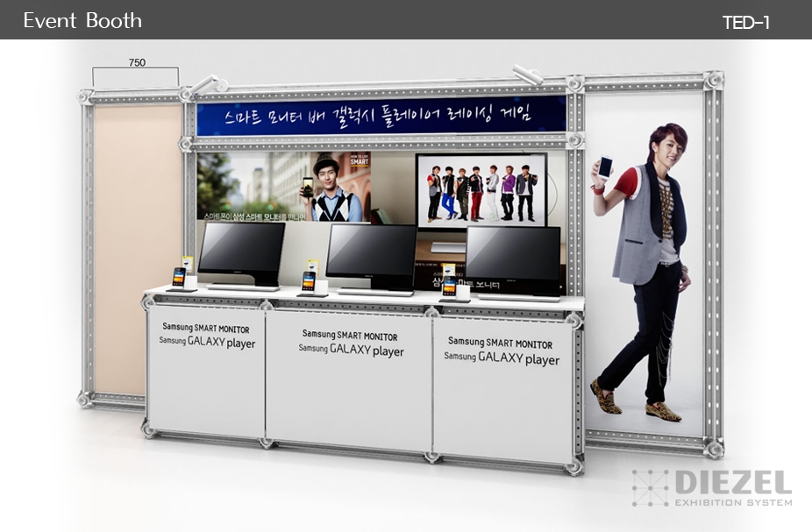Open the group photo of five men

click(x=481, y=189)
